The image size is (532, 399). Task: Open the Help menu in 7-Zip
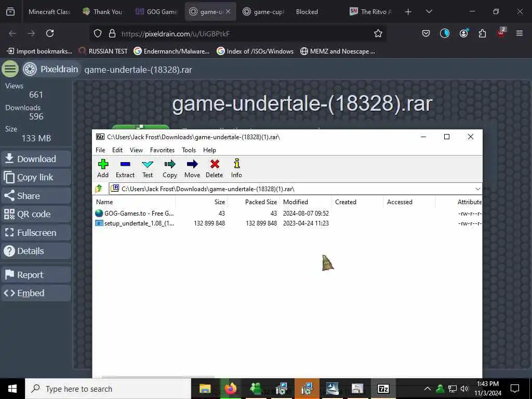[x=209, y=150]
